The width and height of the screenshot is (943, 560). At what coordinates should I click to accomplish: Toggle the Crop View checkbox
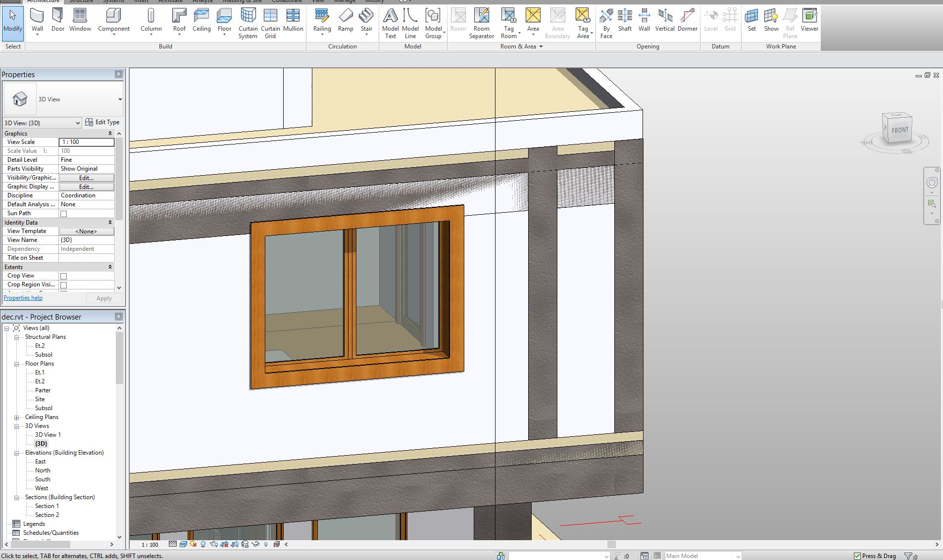click(x=63, y=276)
